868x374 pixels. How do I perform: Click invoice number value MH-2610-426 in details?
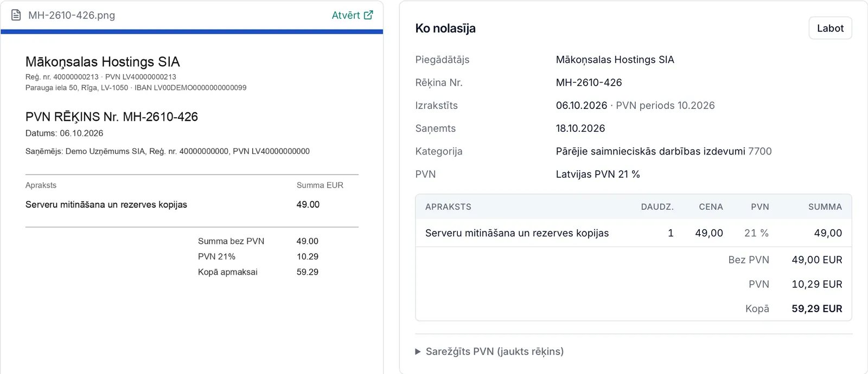tap(589, 82)
